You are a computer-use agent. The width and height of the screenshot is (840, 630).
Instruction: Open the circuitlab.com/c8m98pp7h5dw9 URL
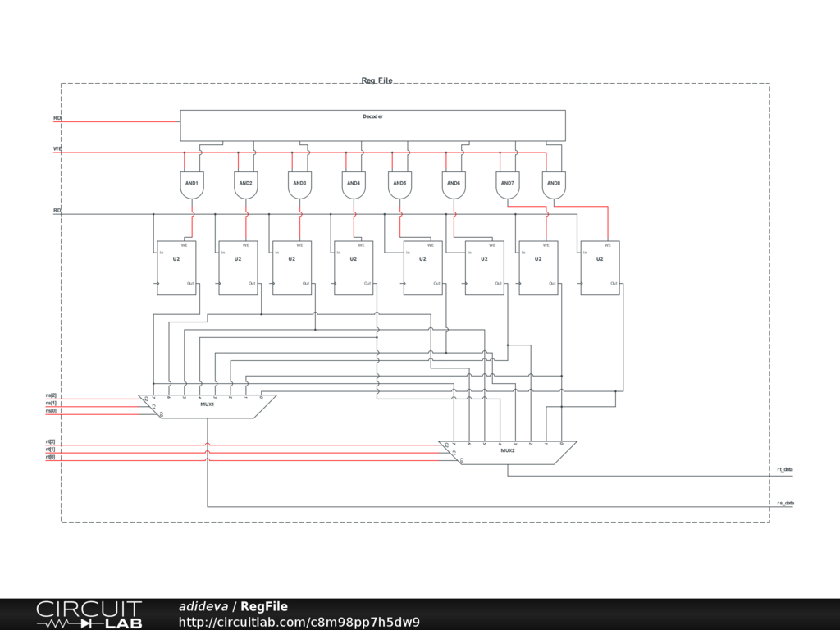pos(299,622)
